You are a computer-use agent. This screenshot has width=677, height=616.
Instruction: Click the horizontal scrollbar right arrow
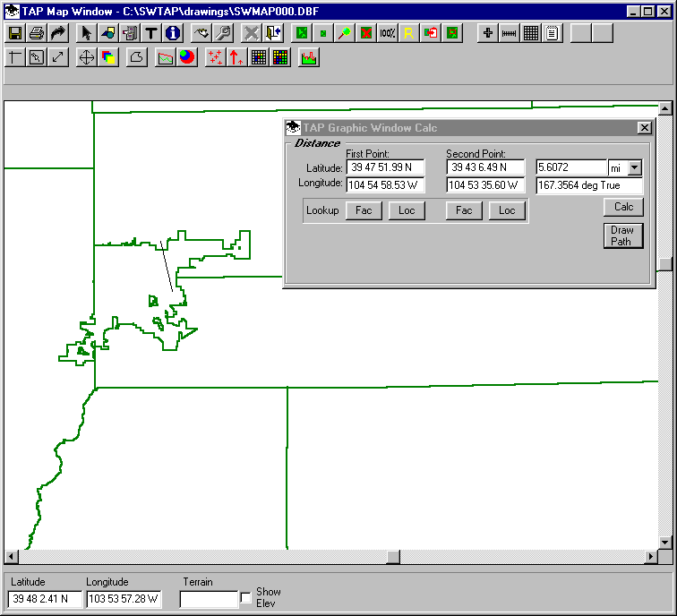(651, 557)
